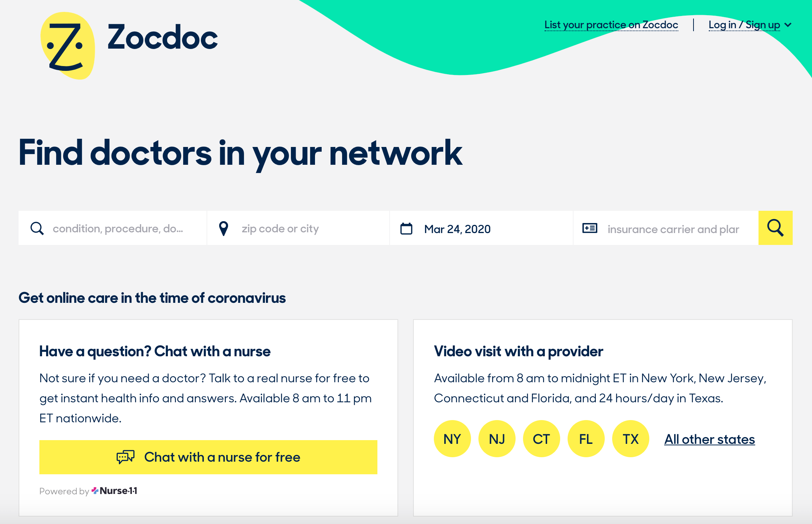Click the yellow search button

click(x=775, y=228)
